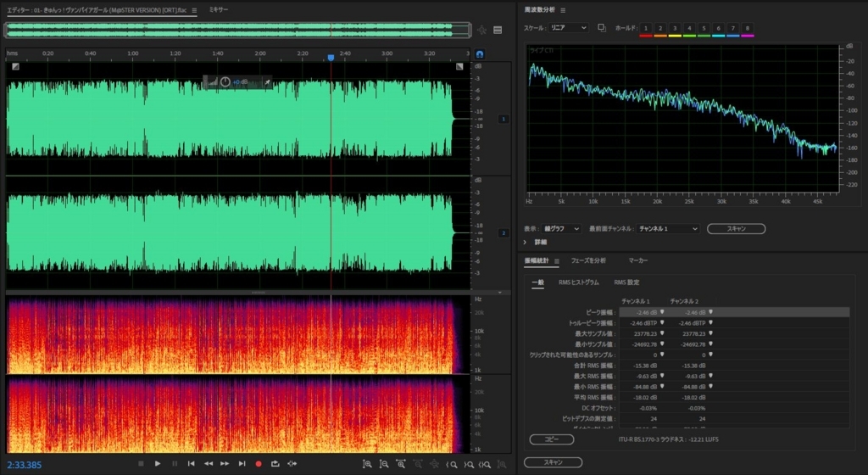The width and height of the screenshot is (868, 475).
Task: Click スキャン button below amplitude statistics
Action: point(553,462)
